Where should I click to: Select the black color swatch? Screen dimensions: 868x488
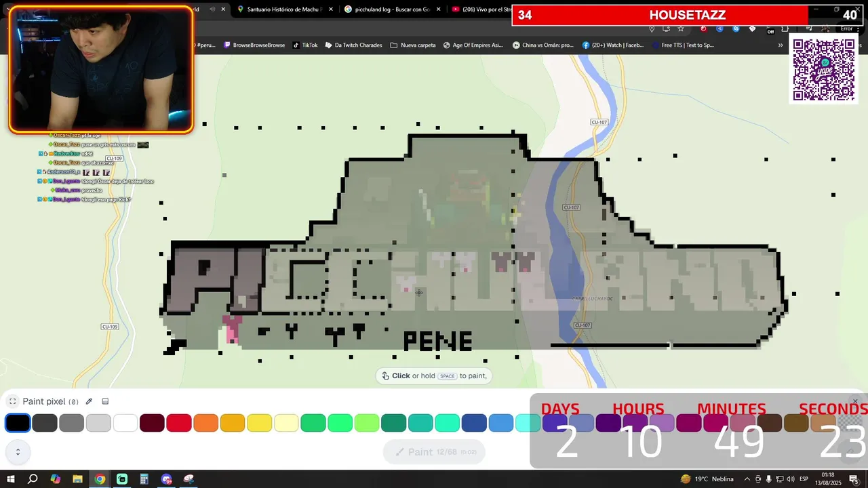tap(18, 423)
